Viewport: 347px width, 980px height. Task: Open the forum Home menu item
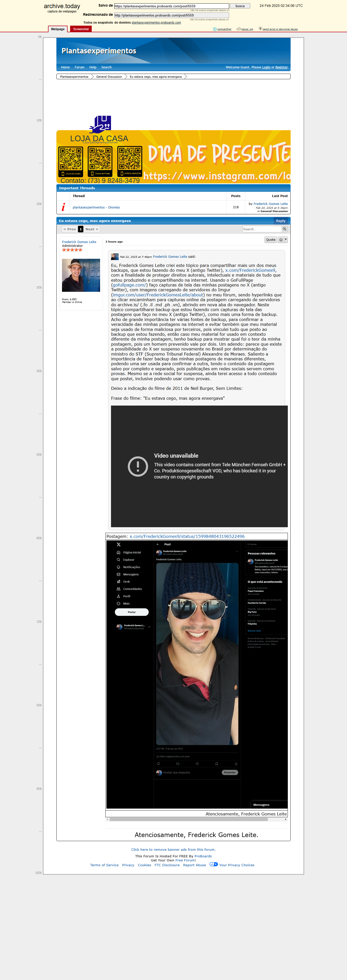pyautogui.click(x=66, y=67)
